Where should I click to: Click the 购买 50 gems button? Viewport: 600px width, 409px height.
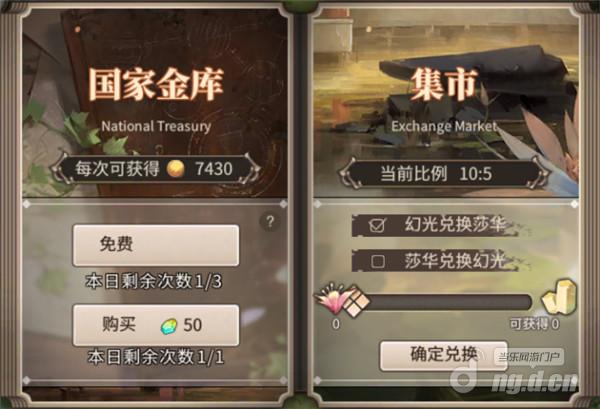(x=156, y=325)
